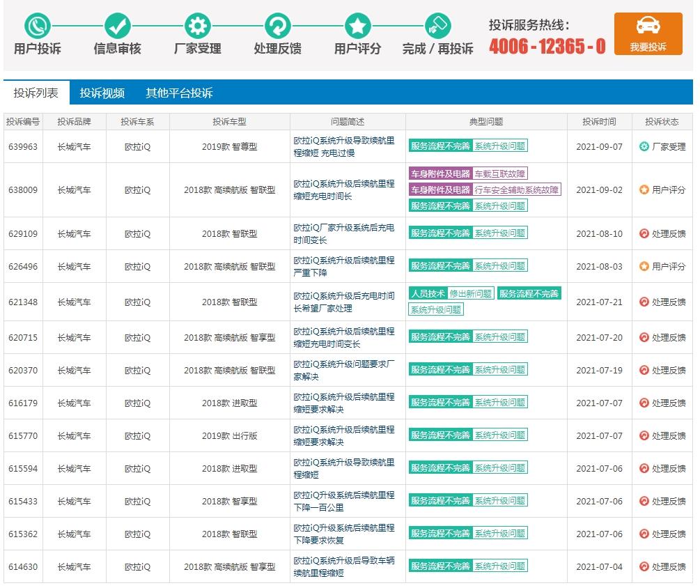Image resolution: width=700 pixels, height=588 pixels.
Task: Click the 投诉编号 column header
Action: pos(23,122)
